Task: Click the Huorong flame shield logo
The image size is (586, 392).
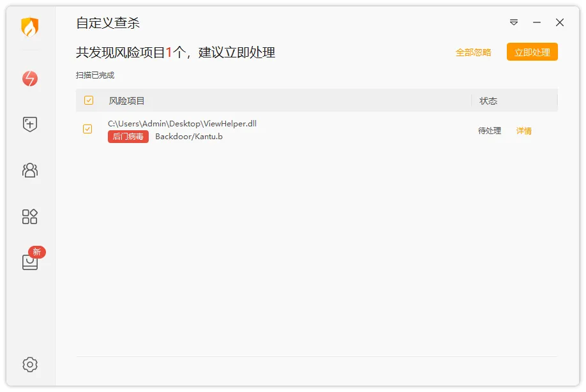Action: (30, 27)
